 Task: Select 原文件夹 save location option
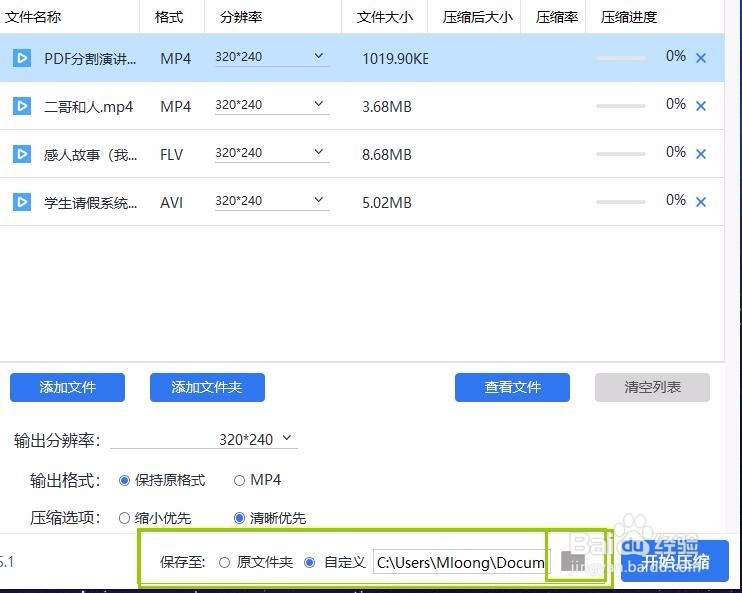(256, 562)
